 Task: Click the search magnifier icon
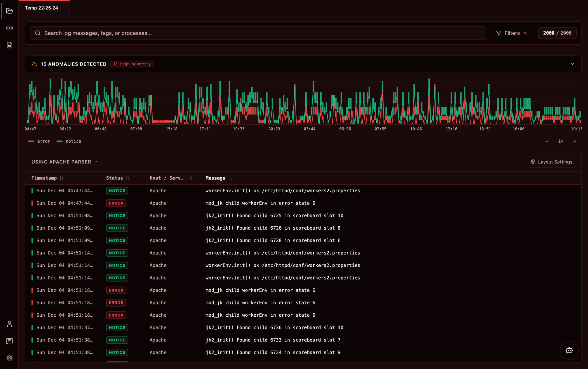point(38,33)
